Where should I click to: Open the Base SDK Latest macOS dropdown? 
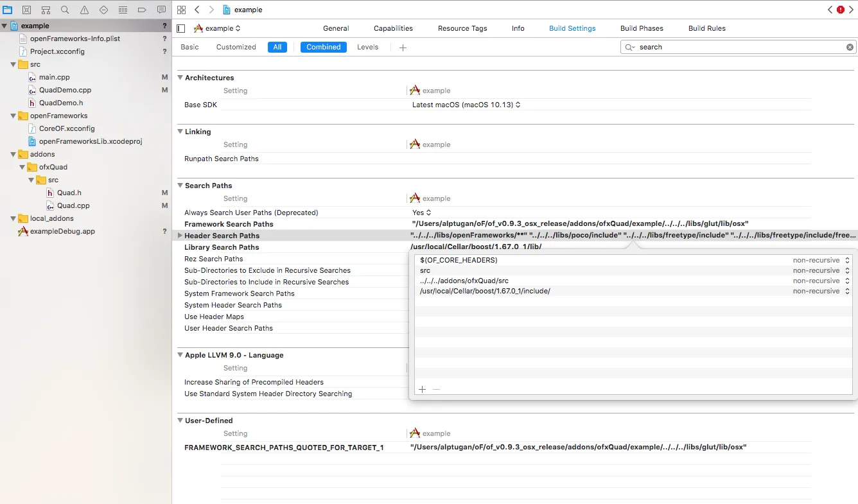466,105
